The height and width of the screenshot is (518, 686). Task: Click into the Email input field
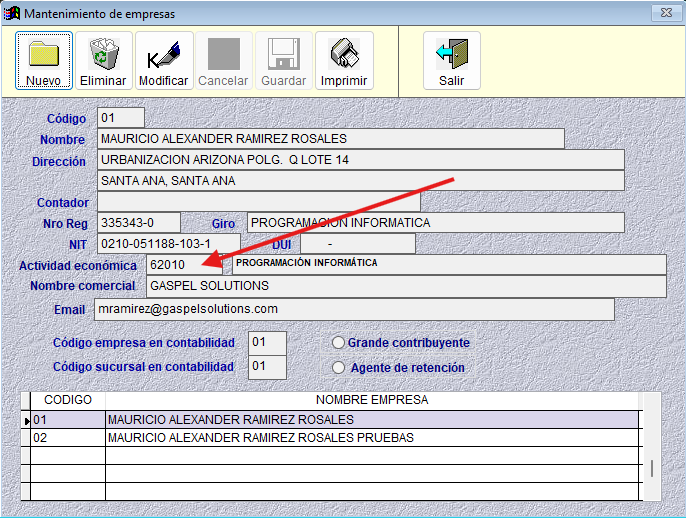[x=354, y=310]
